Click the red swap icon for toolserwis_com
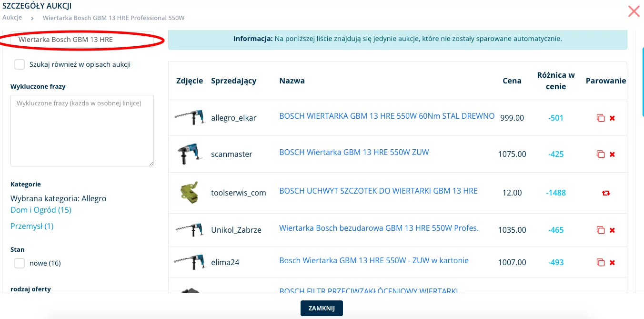This screenshot has width=644, height=319. 606,193
